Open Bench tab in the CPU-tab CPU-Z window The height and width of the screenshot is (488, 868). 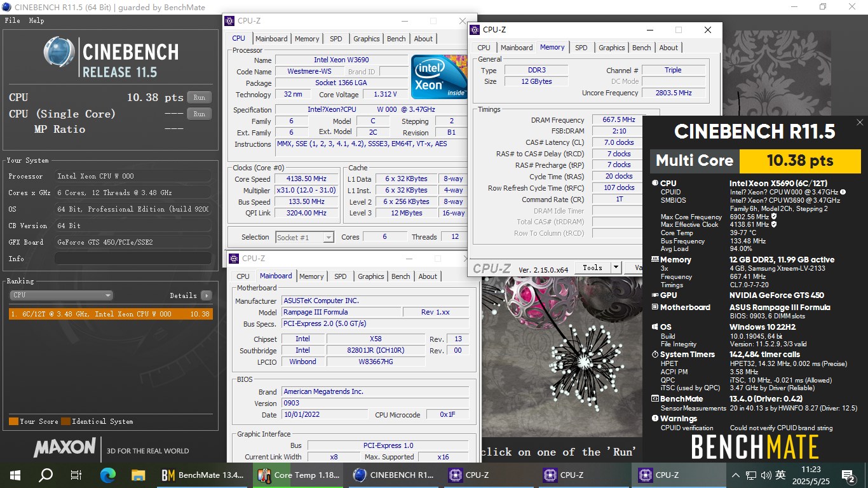pyautogui.click(x=397, y=39)
